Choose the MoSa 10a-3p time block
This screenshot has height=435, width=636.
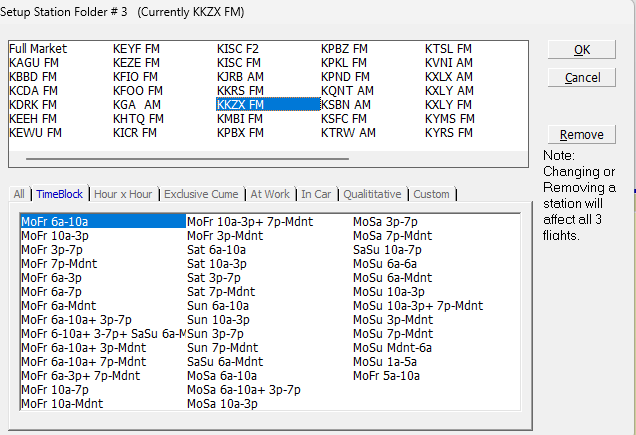click(x=222, y=404)
